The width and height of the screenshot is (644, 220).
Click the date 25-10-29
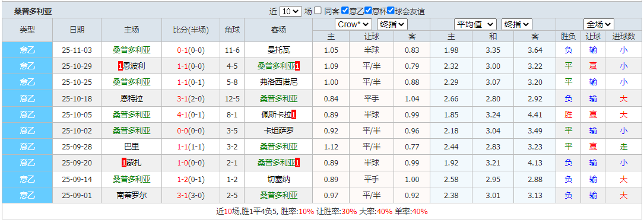(x=77, y=66)
